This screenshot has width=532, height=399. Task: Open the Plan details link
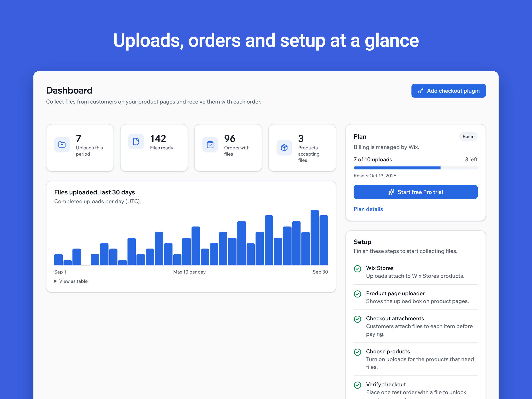(368, 209)
